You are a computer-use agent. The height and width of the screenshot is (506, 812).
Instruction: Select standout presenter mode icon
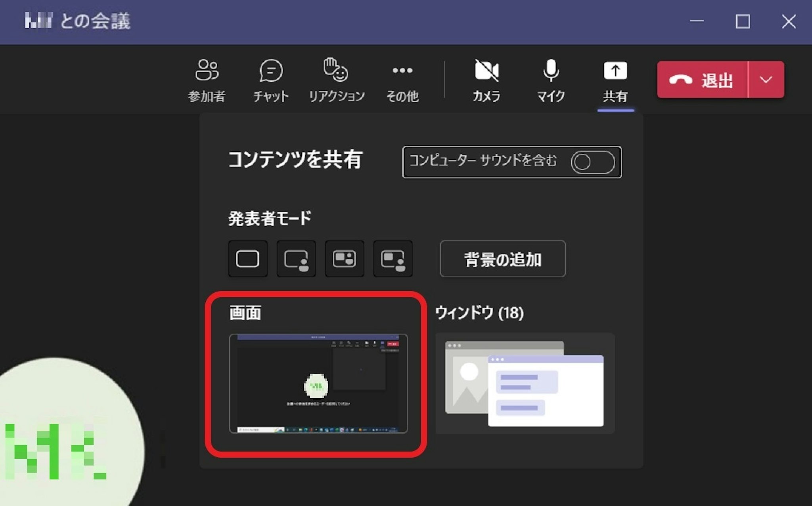click(296, 259)
